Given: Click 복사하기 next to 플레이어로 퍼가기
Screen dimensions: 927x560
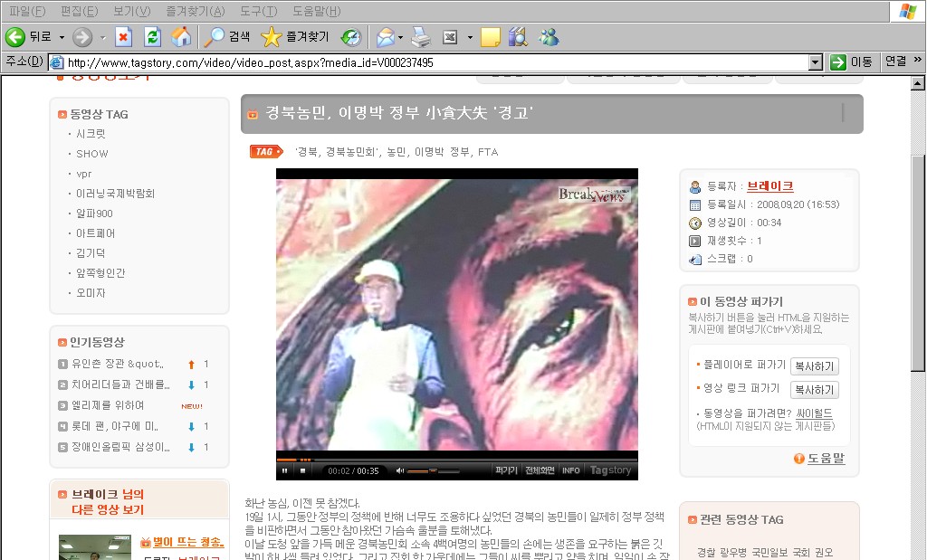Looking at the screenshot, I should [814, 366].
